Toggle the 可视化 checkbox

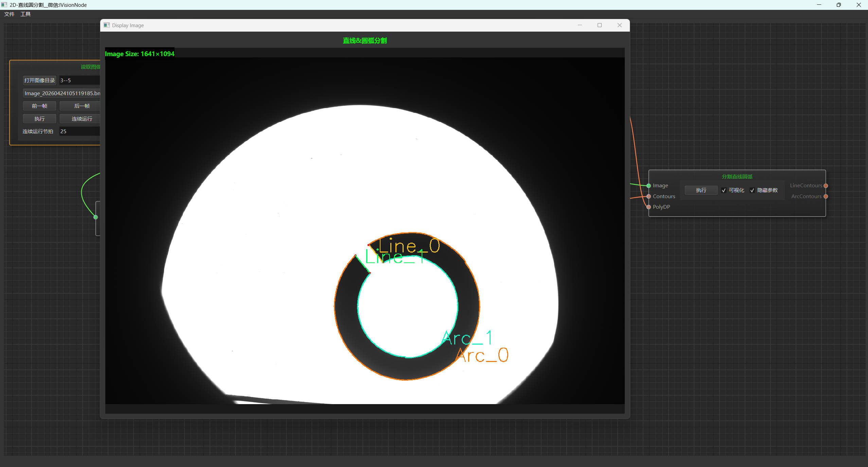[724, 190]
